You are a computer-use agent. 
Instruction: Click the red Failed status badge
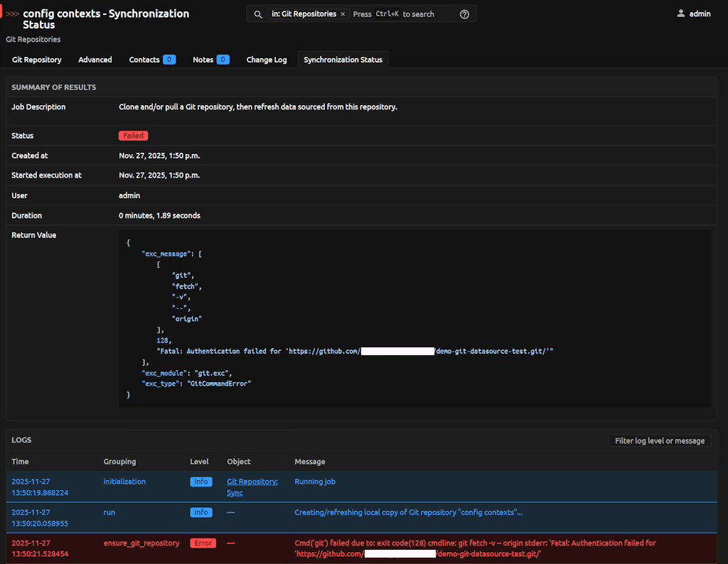point(133,136)
